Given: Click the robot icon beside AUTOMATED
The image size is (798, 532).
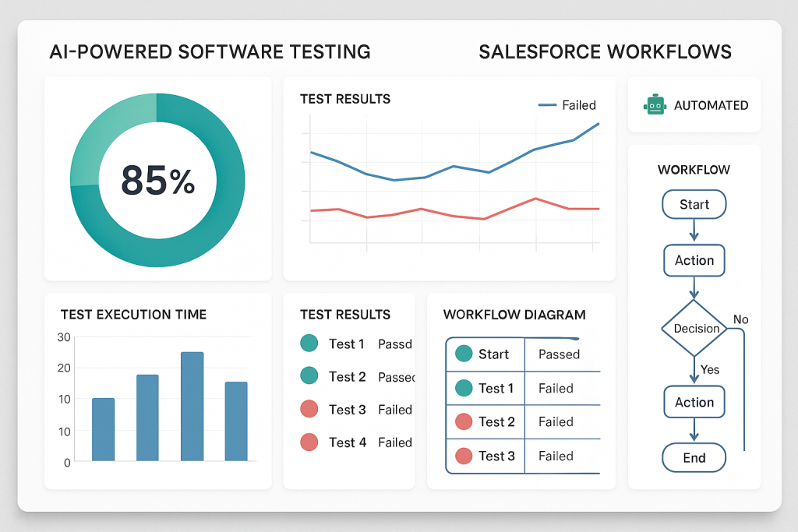Looking at the screenshot, I should pyautogui.click(x=655, y=105).
